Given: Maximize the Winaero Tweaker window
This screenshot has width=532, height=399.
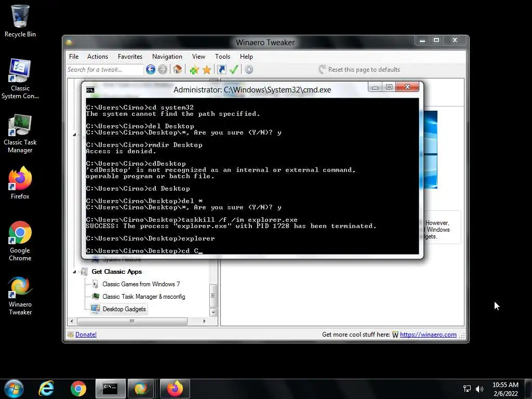Looking at the screenshot, I should coord(436,41).
